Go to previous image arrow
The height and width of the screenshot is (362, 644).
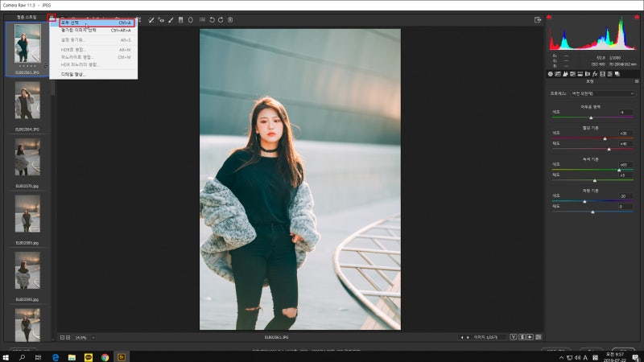point(462,337)
